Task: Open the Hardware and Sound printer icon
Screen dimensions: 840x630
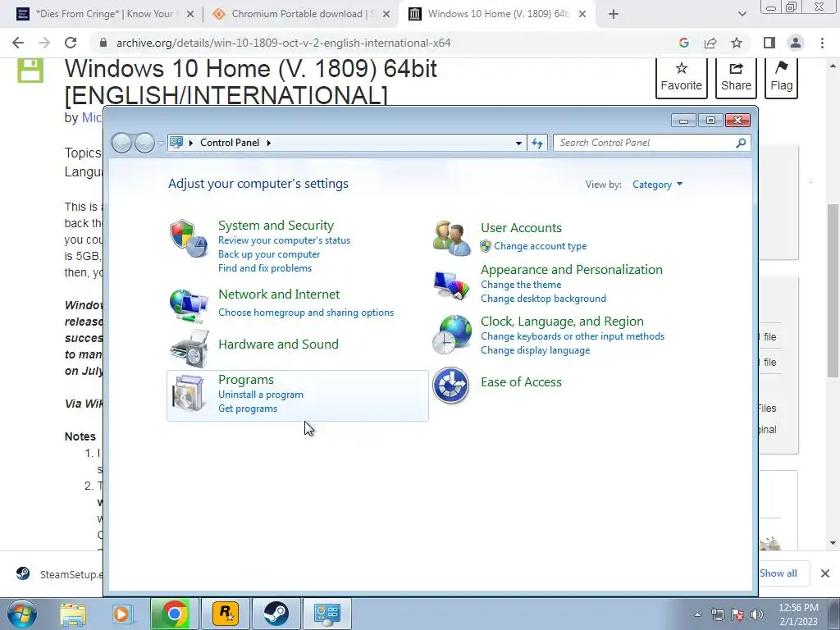Action: (189, 349)
